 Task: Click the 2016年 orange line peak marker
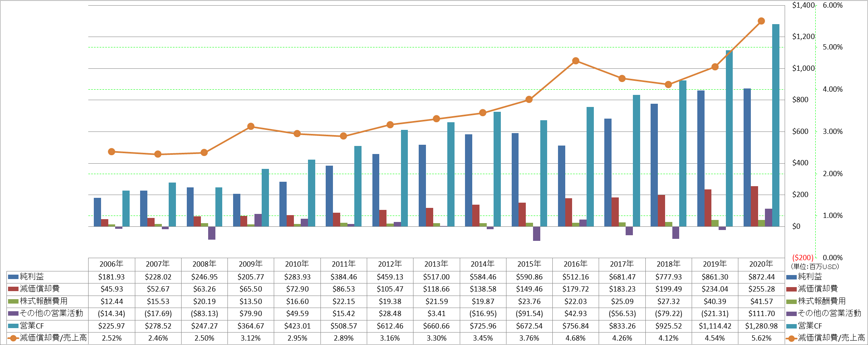(x=575, y=61)
